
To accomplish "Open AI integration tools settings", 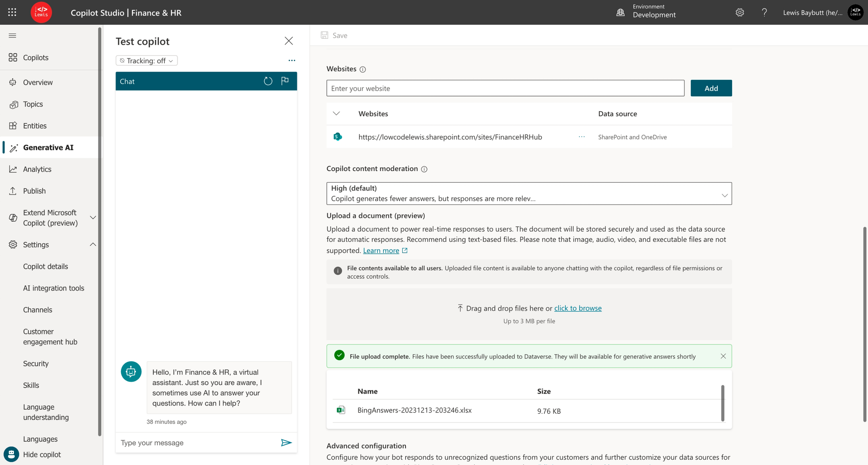I will pyautogui.click(x=54, y=288).
